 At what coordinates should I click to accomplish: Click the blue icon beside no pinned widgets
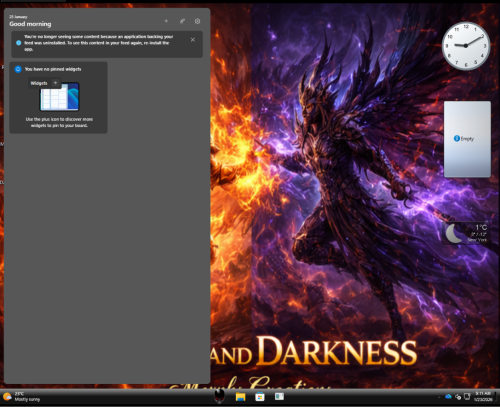(x=18, y=69)
